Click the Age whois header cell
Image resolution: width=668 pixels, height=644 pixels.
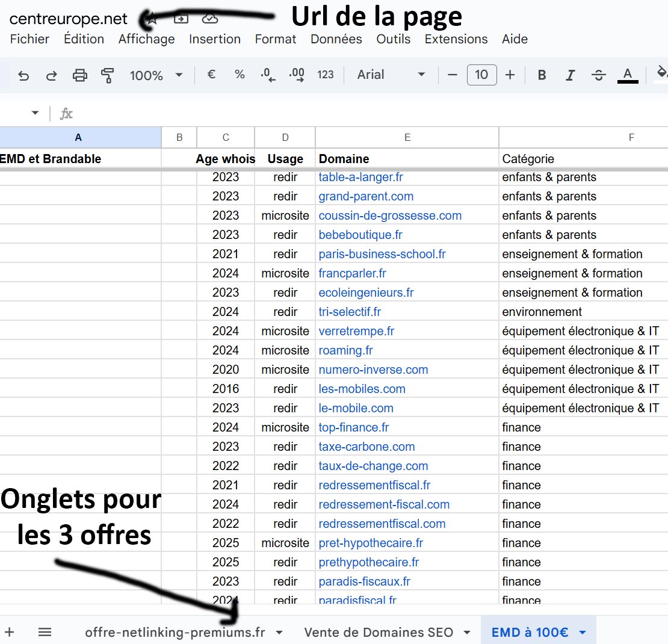(225, 159)
